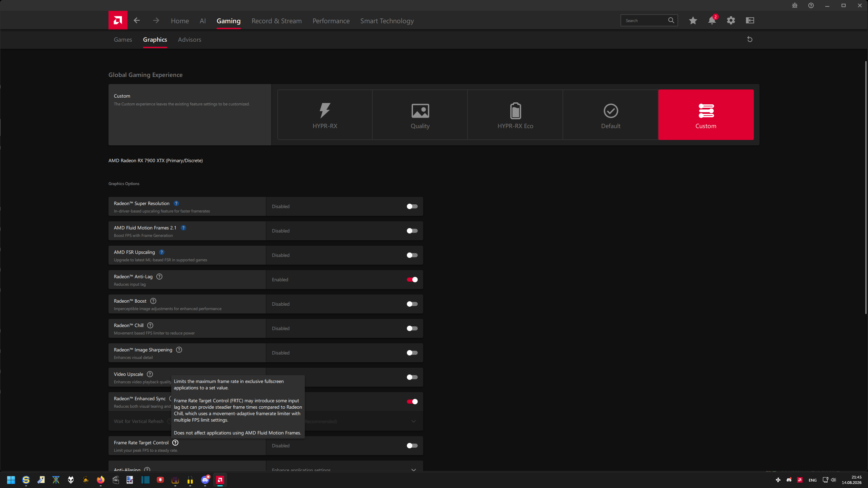Enable Frame Rate Target Control toggle

412,446
